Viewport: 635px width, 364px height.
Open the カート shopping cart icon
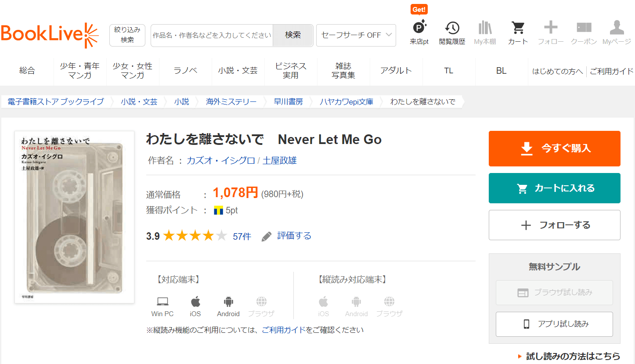coord(518,29)
